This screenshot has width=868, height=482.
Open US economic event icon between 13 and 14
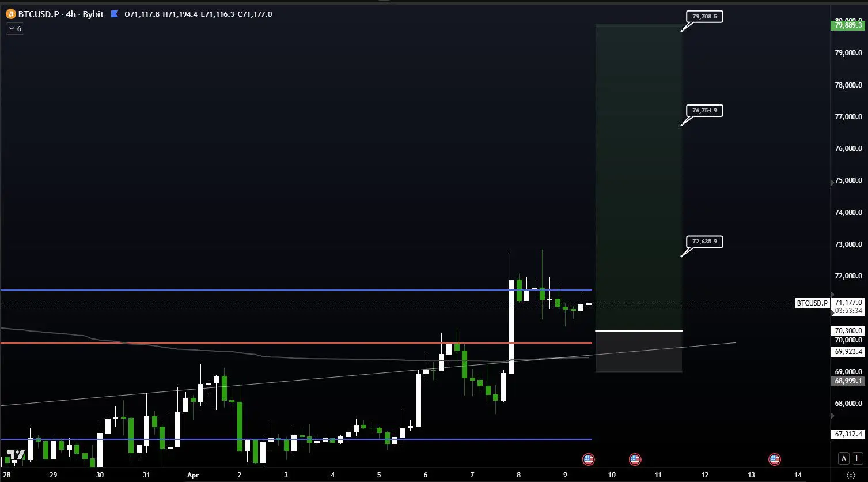775,460
